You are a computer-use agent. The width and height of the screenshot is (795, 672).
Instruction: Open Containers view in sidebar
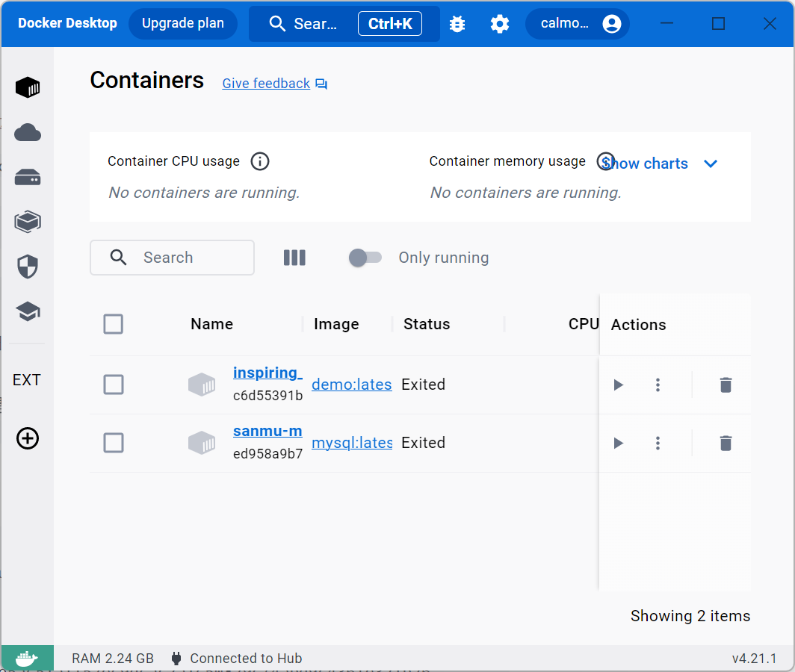[28, 87]
